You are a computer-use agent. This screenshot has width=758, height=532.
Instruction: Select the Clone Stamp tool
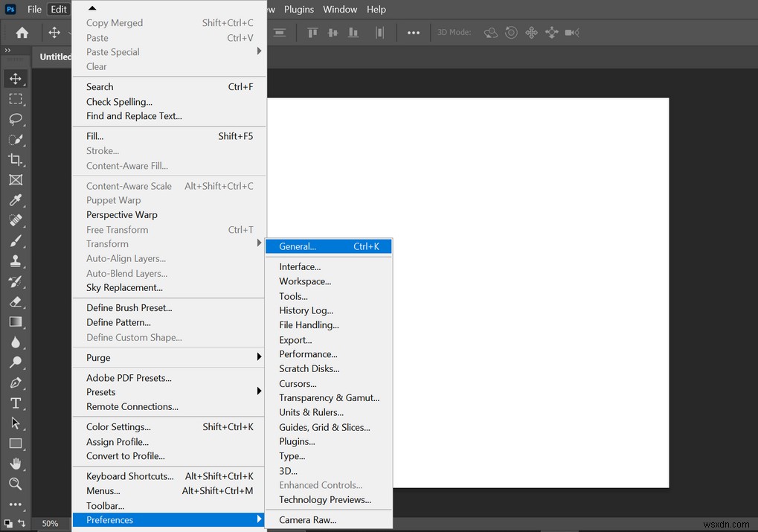pyautogui.click(x=15, y=261)
